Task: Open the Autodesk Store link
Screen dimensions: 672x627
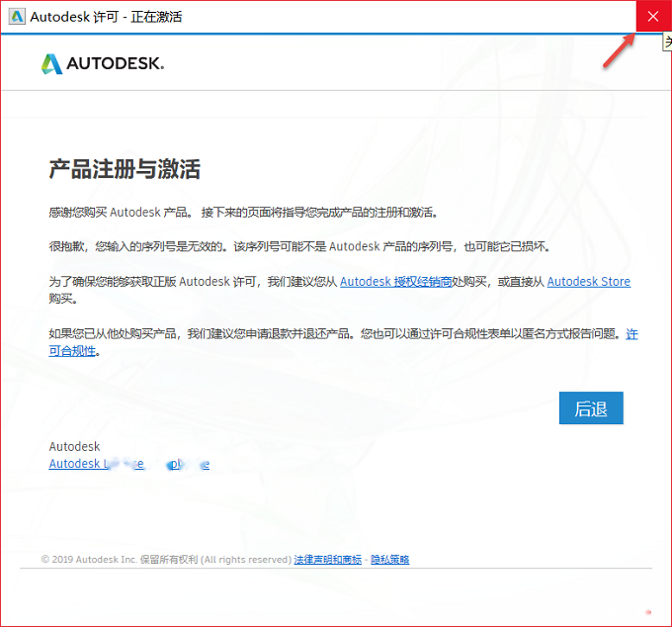Action: [588, 282]
